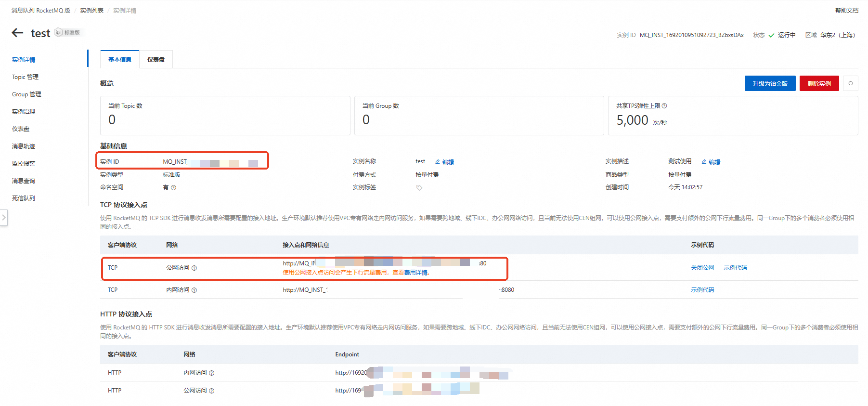Click the HTTP 公网访问 endpoint URL

click(x=407, y=391)
